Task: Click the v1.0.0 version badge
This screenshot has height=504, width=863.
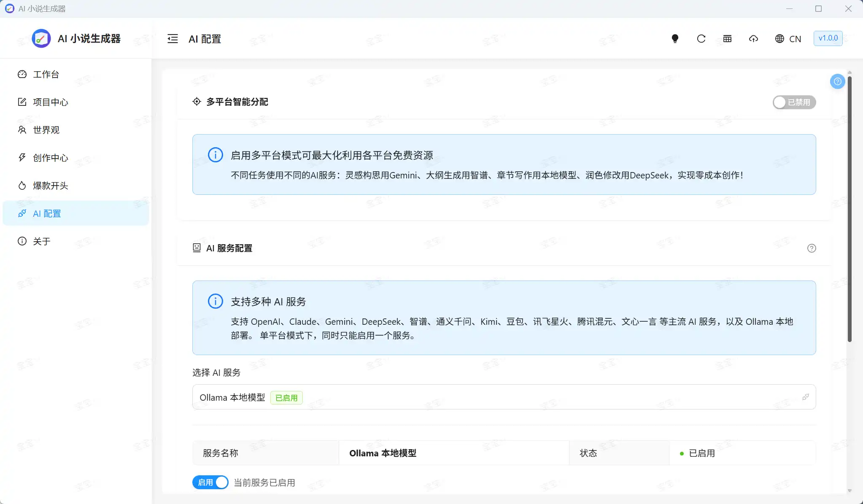Action: pyautogui.click(x=827, y=38)
